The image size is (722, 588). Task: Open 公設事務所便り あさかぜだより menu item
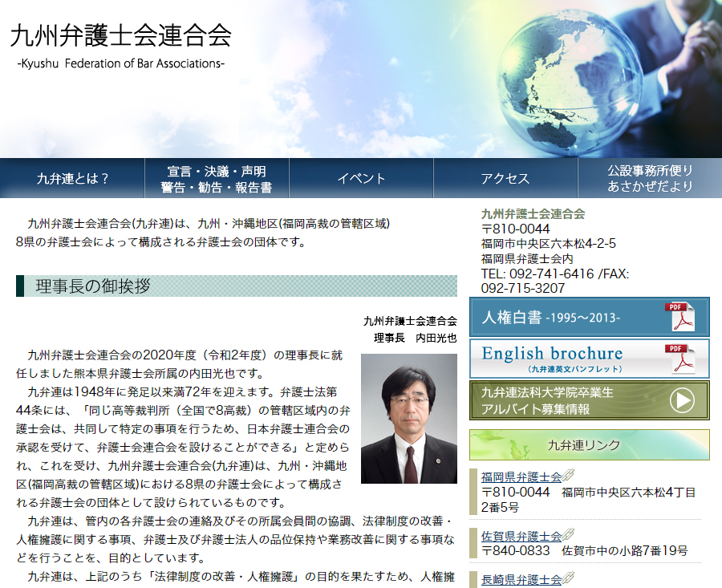click(x=650, y=178)
